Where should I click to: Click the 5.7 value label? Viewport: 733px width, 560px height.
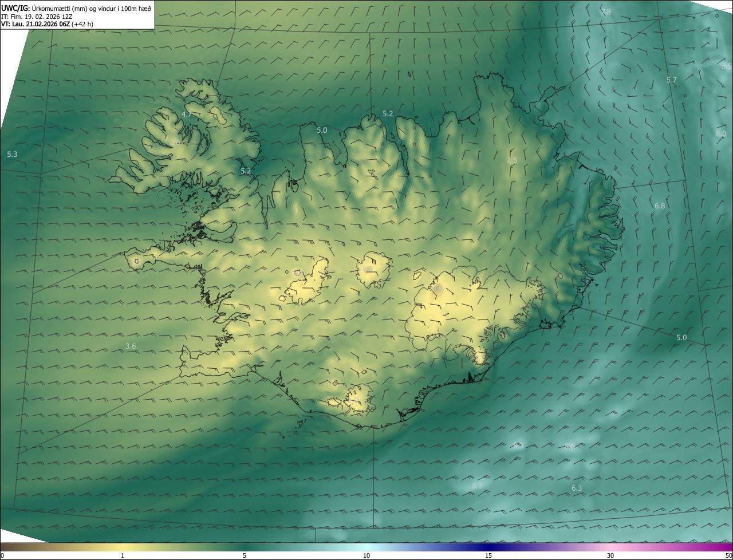[672, 80]
